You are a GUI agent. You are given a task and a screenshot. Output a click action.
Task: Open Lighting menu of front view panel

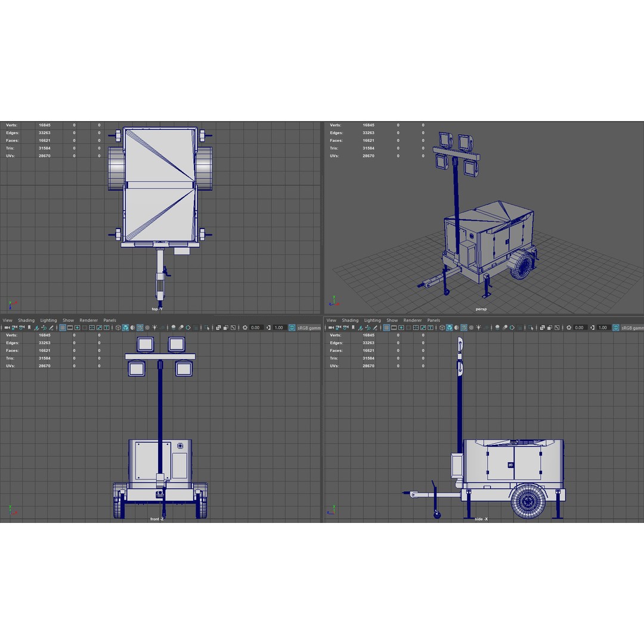click(48, 320)
